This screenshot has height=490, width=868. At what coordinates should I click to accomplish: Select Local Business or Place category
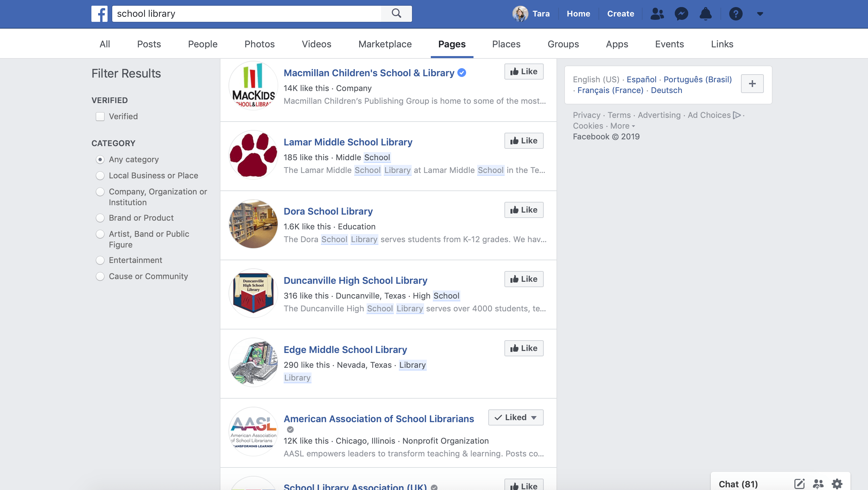(x=100, y=176)
